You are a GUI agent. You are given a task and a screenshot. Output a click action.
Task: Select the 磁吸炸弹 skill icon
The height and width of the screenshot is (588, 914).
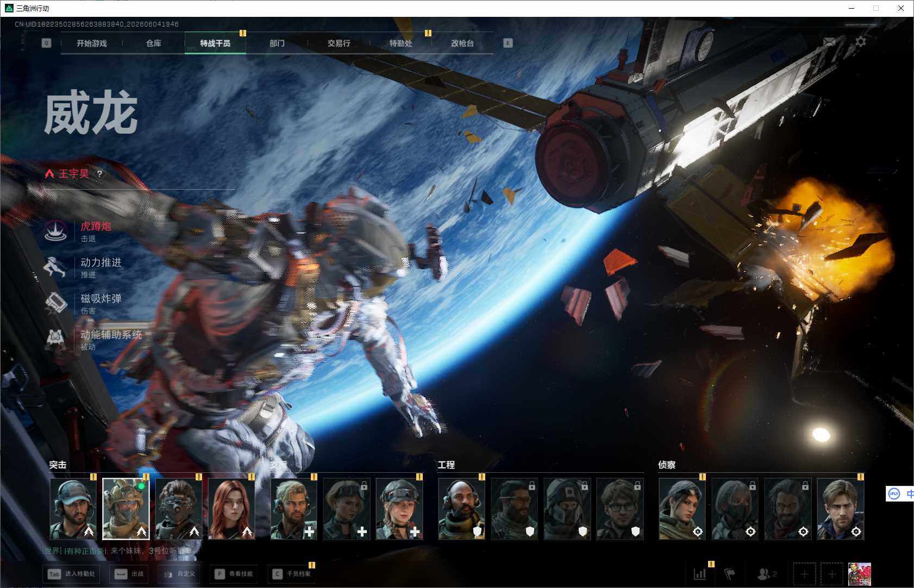tap(55, 303)
